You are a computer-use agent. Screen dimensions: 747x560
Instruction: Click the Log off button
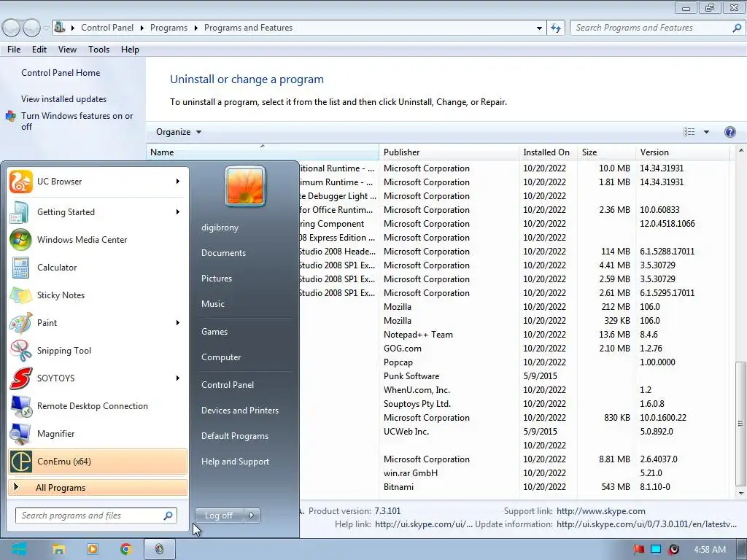[x=219, y=516]
